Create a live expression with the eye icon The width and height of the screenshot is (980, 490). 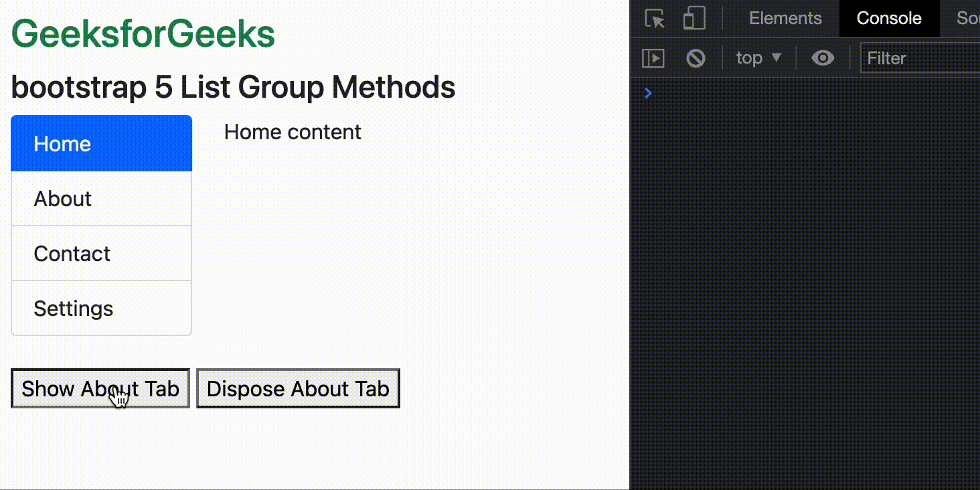pos(822,58)
